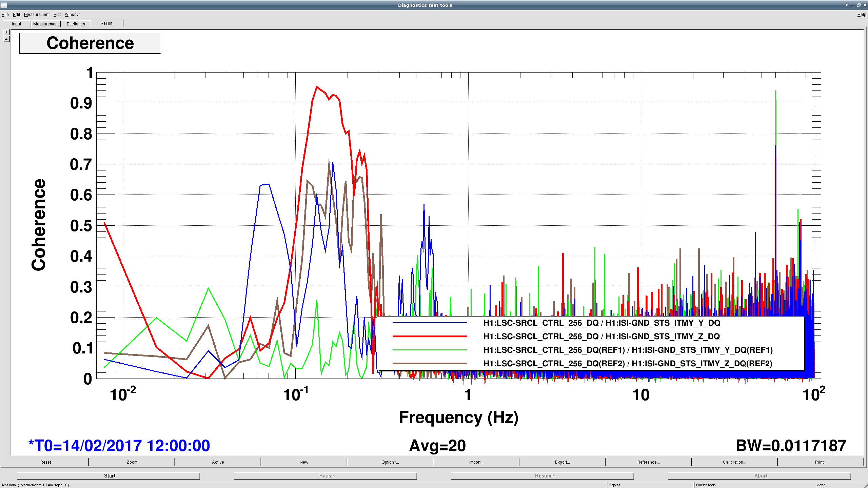868x488 pixels.
Task: Click the Coherence y-axis label
Action: tap(39, 225)
